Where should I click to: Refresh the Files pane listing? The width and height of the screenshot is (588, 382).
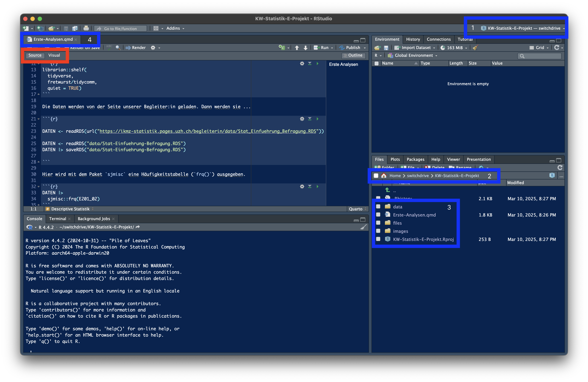pos(560,167)
